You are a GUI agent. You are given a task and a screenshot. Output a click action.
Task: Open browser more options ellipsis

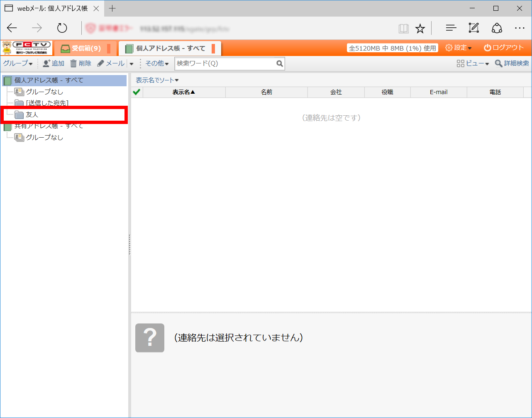tap(520, 28)
